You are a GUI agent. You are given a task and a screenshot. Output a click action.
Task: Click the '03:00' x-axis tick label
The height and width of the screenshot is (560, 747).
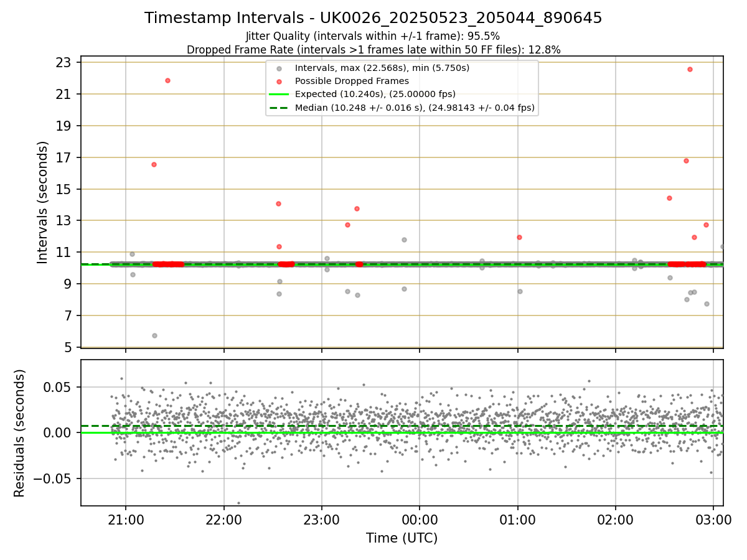pos(713,519)
